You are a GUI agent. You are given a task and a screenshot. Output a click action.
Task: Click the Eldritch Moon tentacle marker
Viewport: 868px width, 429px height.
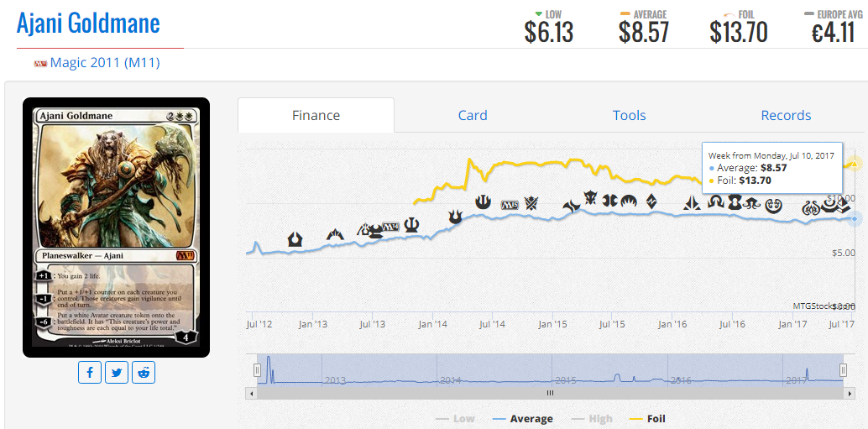(x=752, y=203)
